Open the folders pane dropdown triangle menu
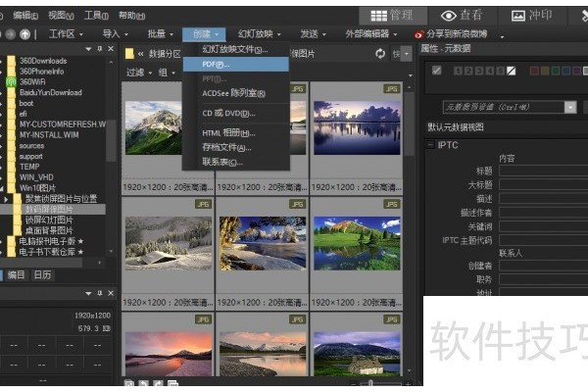Viewport: 588px width, 392px height. pyautogui.click(x=88, y=49)
